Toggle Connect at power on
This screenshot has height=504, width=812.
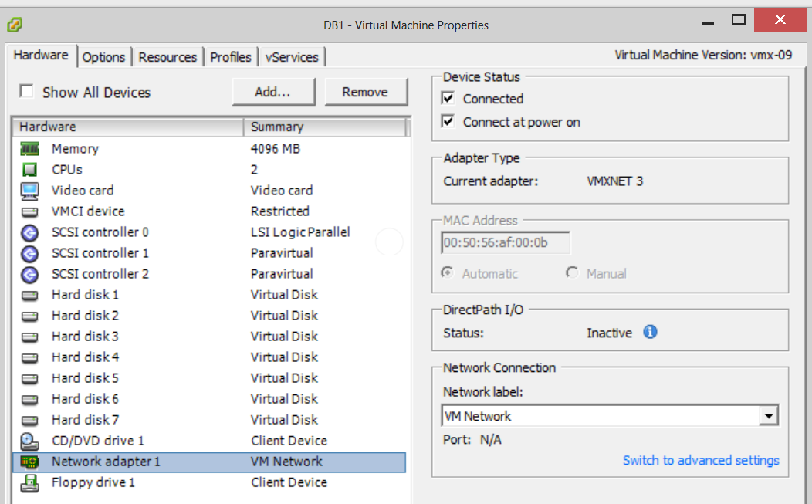[448, 122]
